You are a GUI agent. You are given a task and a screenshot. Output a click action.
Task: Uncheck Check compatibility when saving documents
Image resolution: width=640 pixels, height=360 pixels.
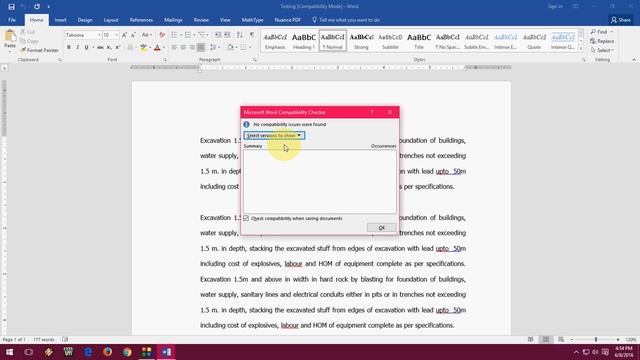246,218
